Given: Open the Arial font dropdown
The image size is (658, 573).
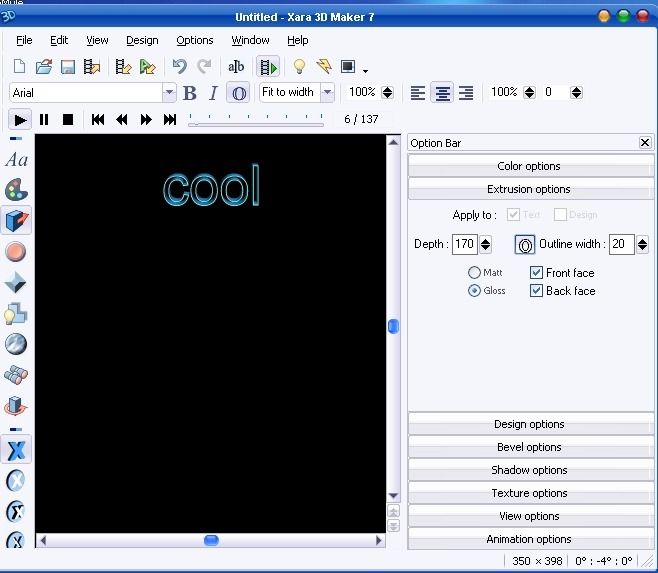Looking at the screenshot, I should tap(169, 92).
